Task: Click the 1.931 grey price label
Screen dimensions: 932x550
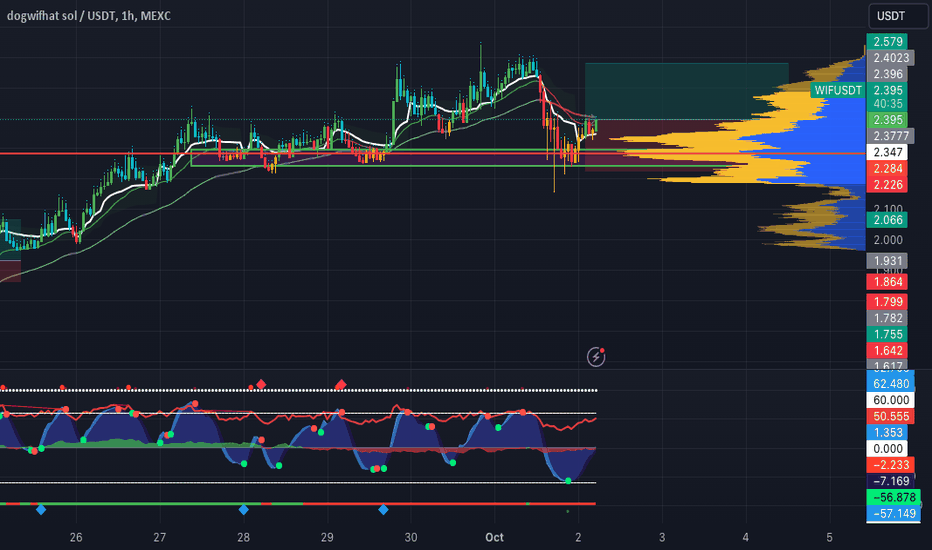Action: (888, 261)
